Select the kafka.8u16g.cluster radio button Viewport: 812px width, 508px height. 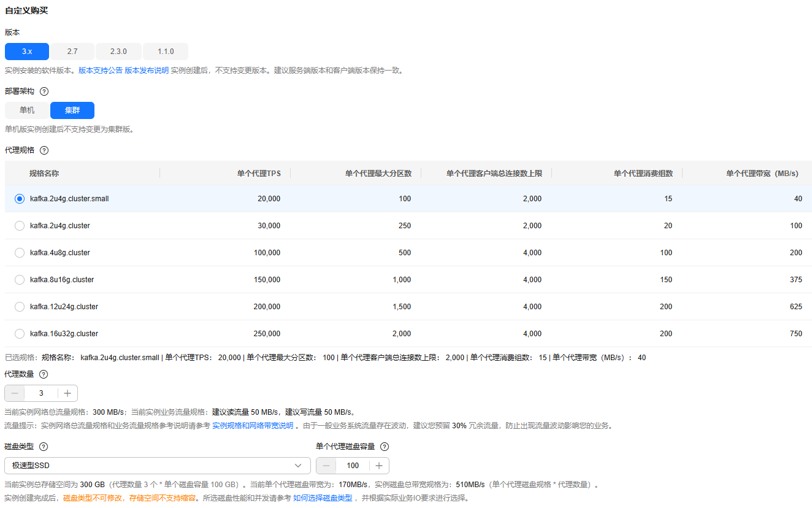pos(20,280)
